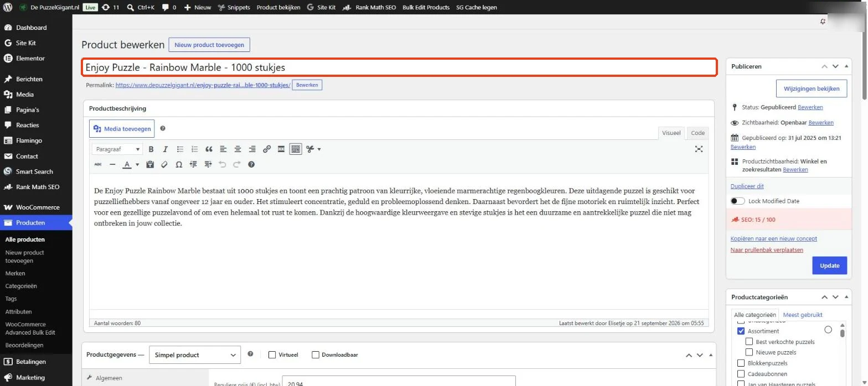Insert a numbered list
This screenshot has height=386, width=868.
tap(194, 149)
